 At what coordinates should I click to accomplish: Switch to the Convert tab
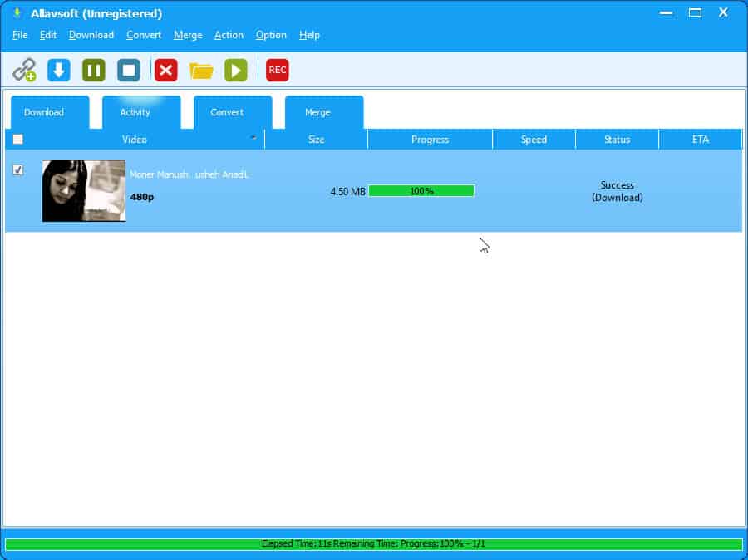[x=233, y=112]
